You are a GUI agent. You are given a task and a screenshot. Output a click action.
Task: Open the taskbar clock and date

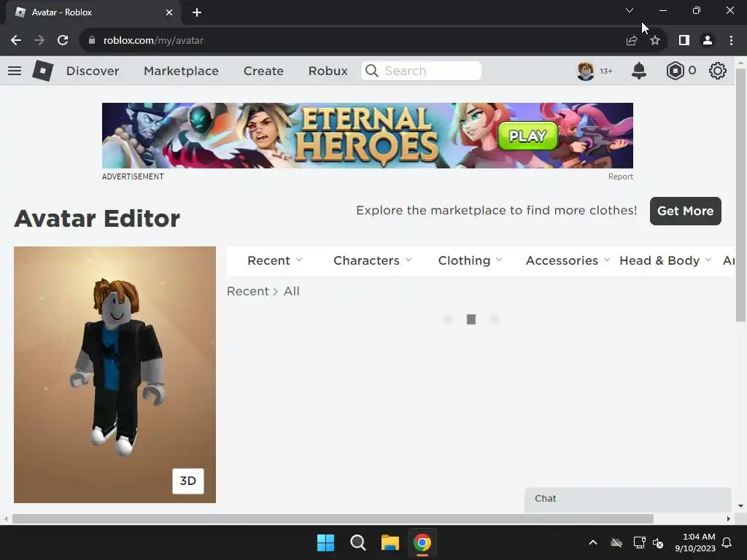(x=695, y=542)
